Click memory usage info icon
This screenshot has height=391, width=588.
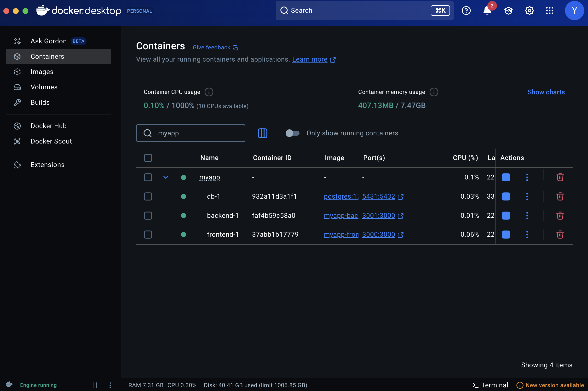tap(434, 92)
